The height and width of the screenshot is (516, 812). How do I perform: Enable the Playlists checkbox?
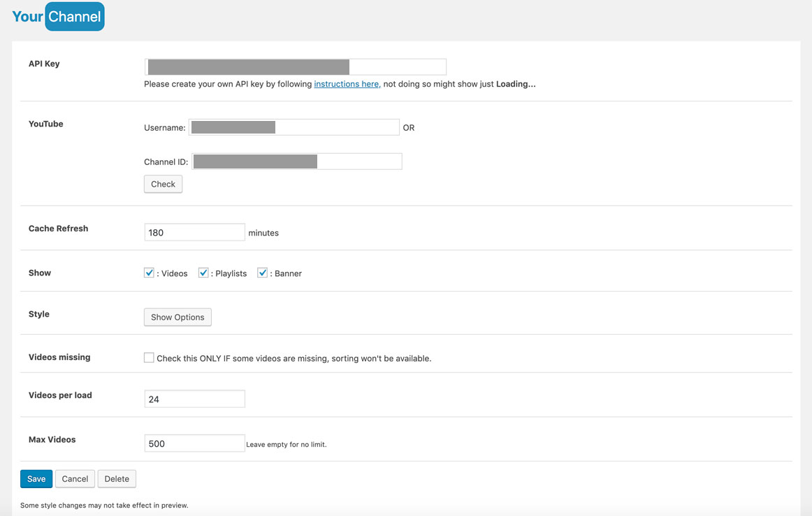pyautogui.click(x=203, y=273)
